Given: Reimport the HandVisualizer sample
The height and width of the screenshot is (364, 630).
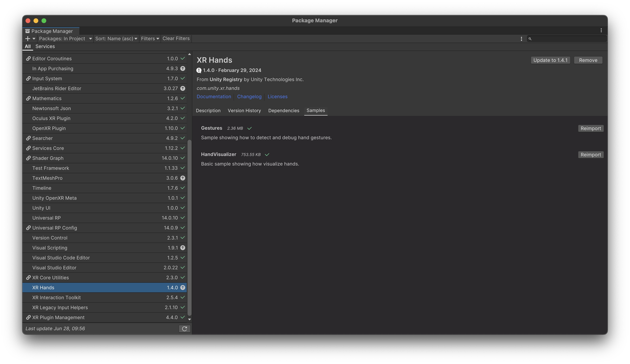Looking at the screenshot, I should tap(591, 154).
